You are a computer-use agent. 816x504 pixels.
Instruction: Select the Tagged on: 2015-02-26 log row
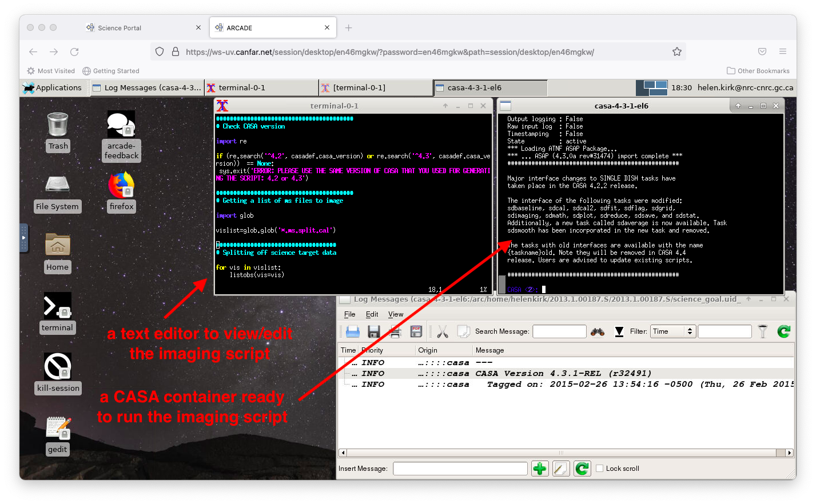pos(567,385)
